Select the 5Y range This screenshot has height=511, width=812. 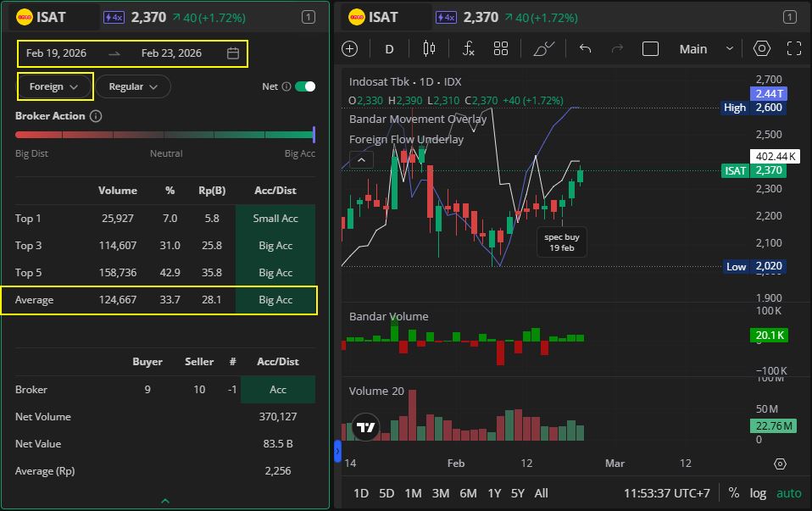[x=518, y=493]
